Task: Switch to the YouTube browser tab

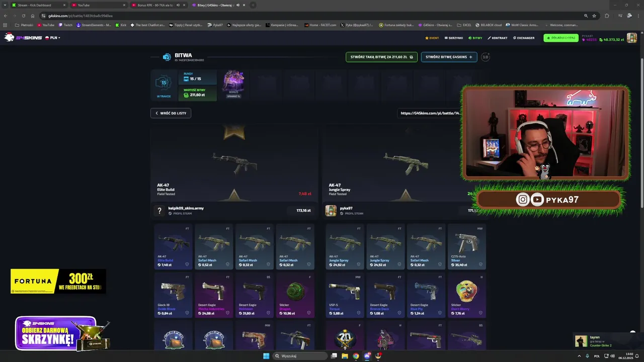Action: coord(98,5)
